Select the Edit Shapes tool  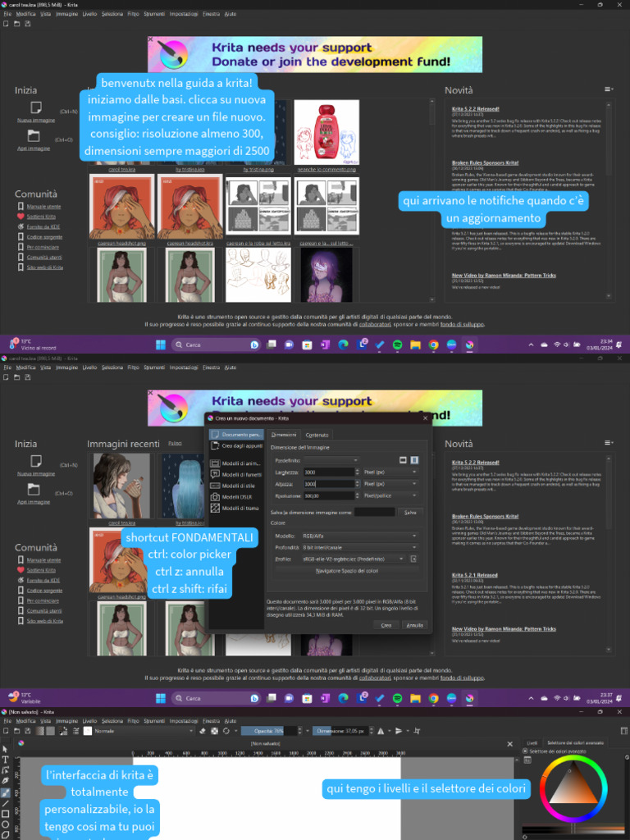click(6, 769)
